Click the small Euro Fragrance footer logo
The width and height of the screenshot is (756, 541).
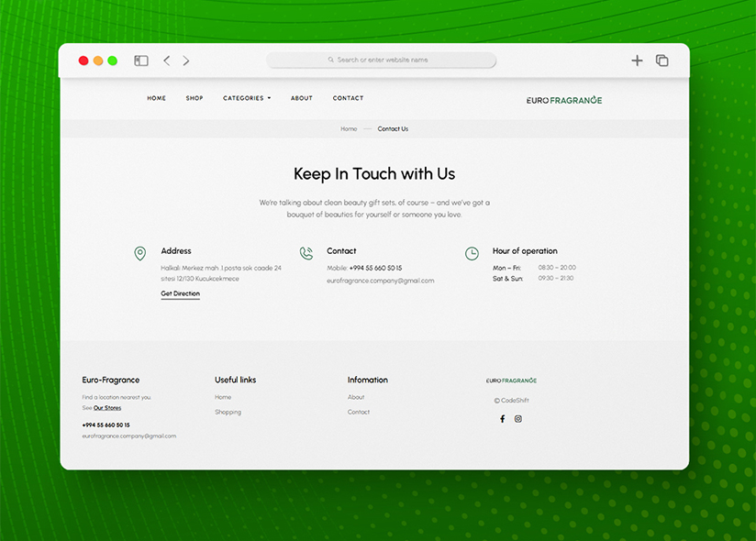point(511,381)
